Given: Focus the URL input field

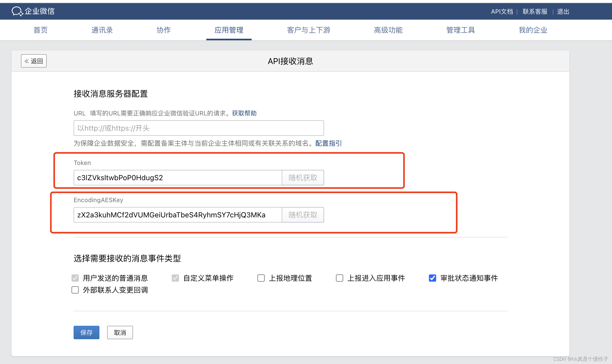Looking at the screenshot, I should (x=199, y=128).
